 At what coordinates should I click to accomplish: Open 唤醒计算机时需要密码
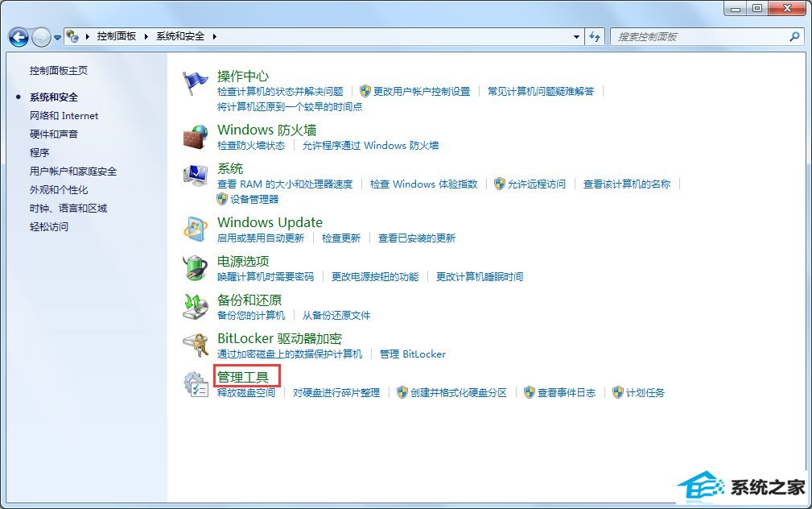tap(266, 277)
